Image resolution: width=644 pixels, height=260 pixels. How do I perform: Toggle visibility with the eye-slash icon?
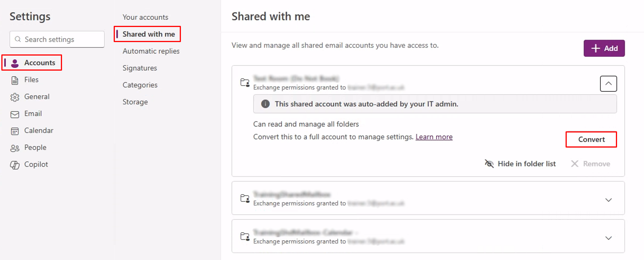coord(489,164)
